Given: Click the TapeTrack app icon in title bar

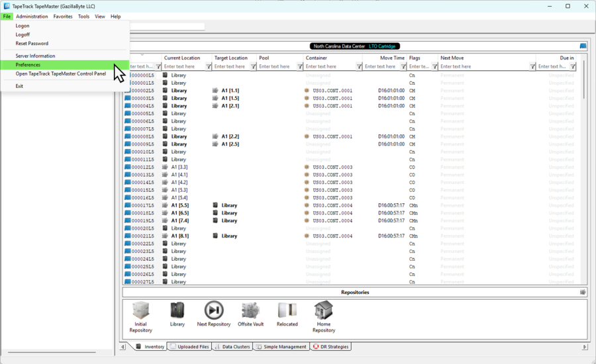Looking at the screenshot, I should coord(7,6).
